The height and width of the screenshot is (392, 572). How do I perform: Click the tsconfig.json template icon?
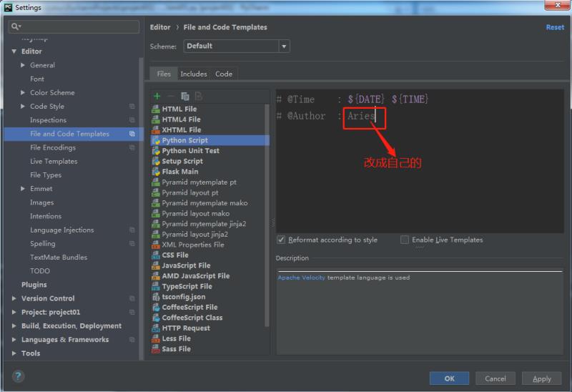(x=156, y=297)
